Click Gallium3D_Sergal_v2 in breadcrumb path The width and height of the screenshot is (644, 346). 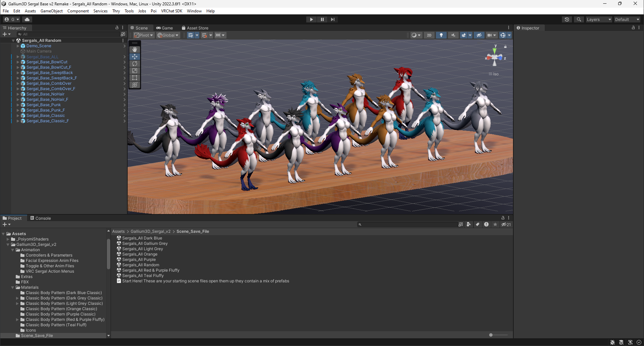pos(150,231)
